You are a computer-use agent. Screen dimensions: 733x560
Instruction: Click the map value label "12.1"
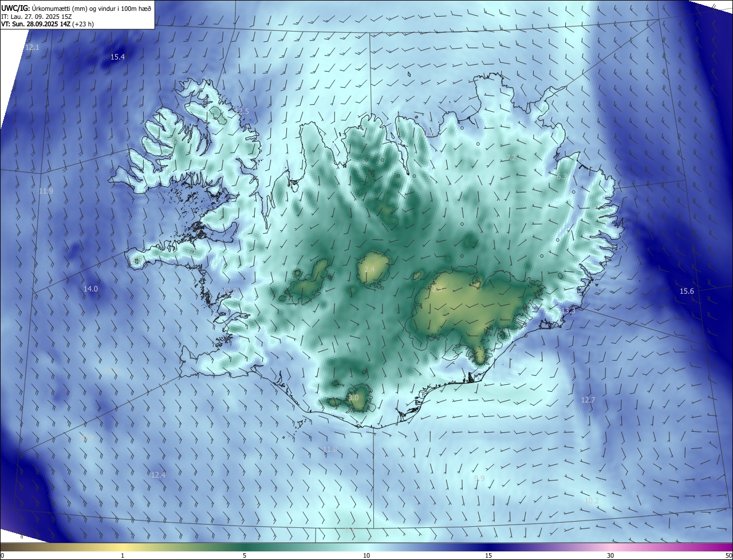coord(32,47)
